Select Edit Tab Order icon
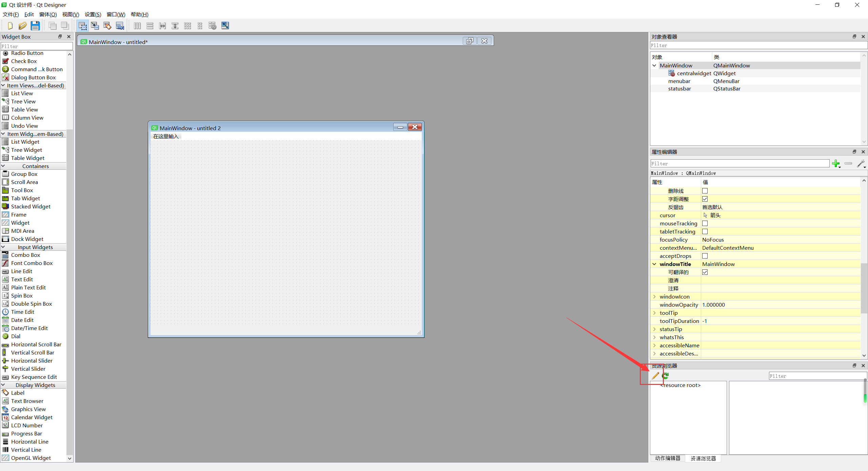Screen dimensions: 868x471 (120, 26)
